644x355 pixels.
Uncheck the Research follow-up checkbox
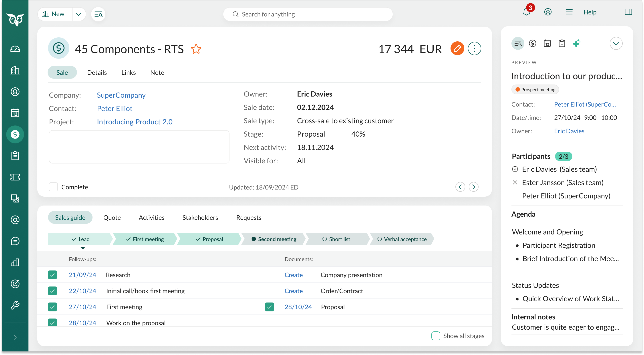pyautogui.click(x=52, y=275)
